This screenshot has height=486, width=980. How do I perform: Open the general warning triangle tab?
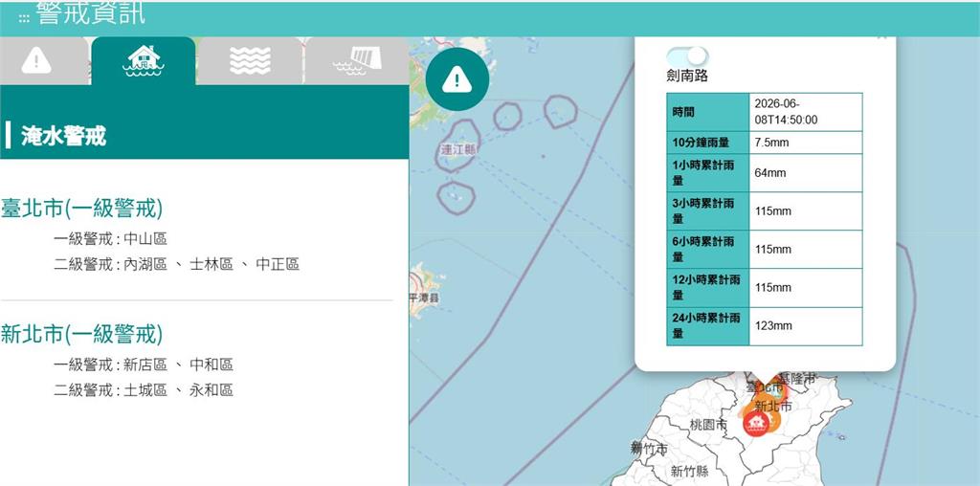point(36,60)
